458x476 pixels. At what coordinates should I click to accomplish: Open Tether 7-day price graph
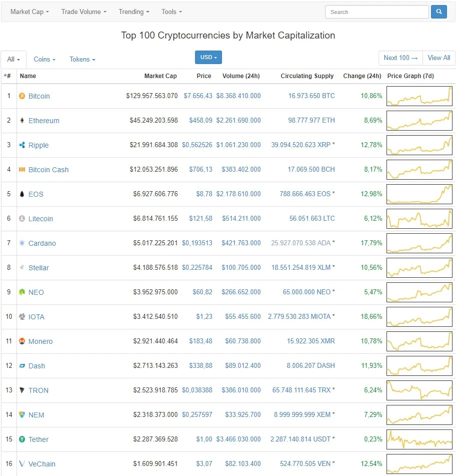419,439
